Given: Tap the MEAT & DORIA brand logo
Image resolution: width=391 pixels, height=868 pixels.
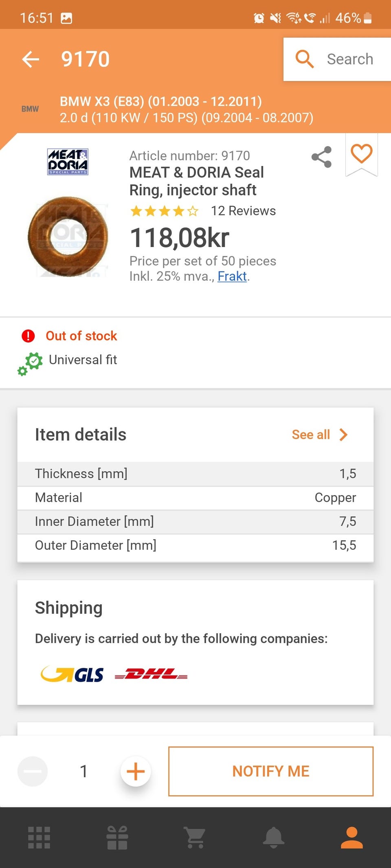Looking at the screenshot, I should click(x=68, y=162).
